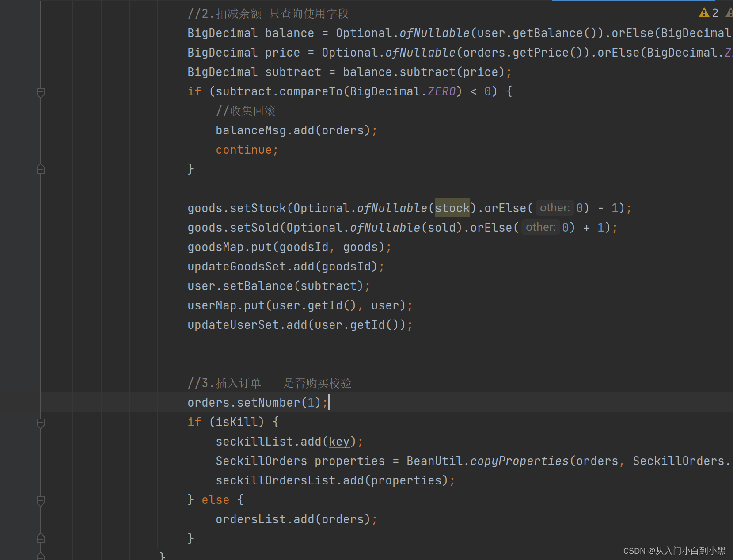Click 'seckillList.add' call
The height and width of the screenshot is (560, 733).
coord(268,442)
